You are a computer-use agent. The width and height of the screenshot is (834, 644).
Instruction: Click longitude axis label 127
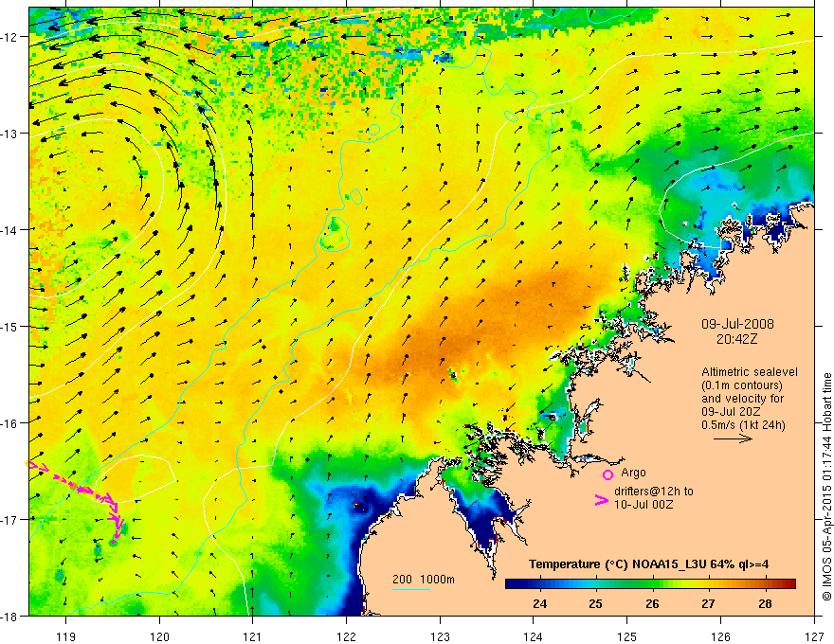click(814, 636)
